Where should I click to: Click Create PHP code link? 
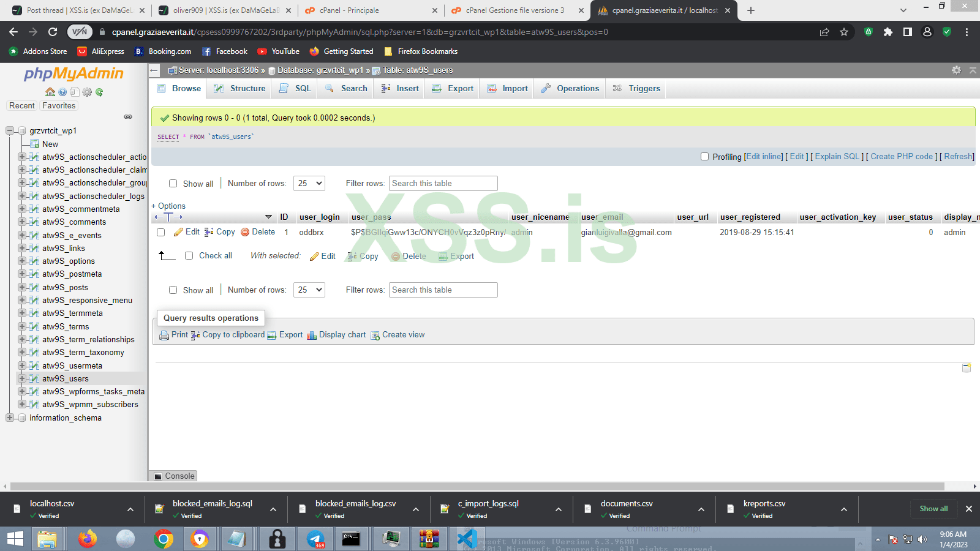tap(902, 157)
